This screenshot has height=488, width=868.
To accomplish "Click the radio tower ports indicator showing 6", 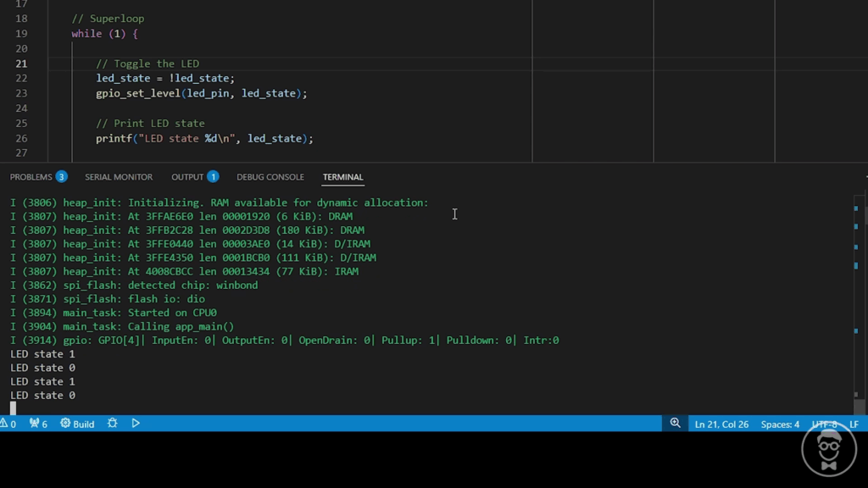I will tap(38, 424).
